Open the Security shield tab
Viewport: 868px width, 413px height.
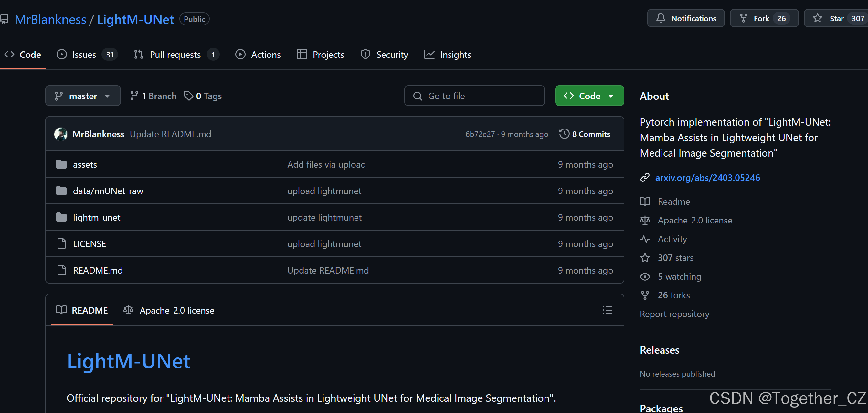coord(365,55)
